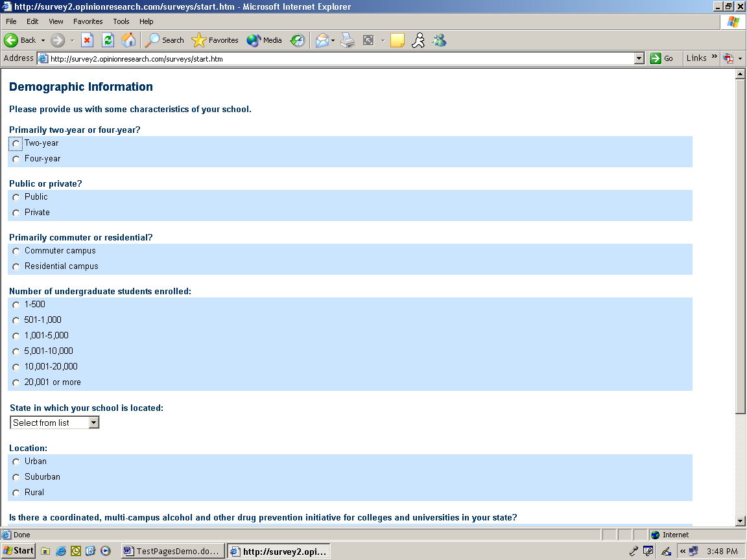Viewport: 747px width, 560px height.
Task: Select the Four-year radio button
Action: click(16, 159)
